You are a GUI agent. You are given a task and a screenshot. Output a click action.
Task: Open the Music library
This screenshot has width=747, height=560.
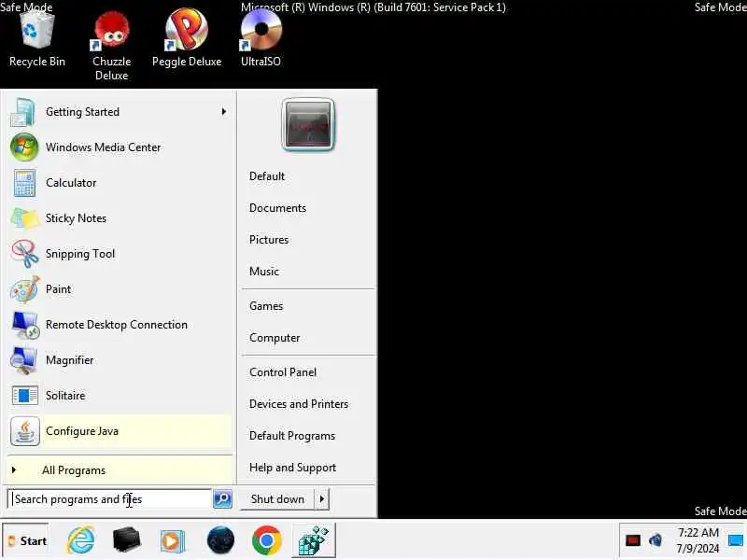(x=264, y=272)
